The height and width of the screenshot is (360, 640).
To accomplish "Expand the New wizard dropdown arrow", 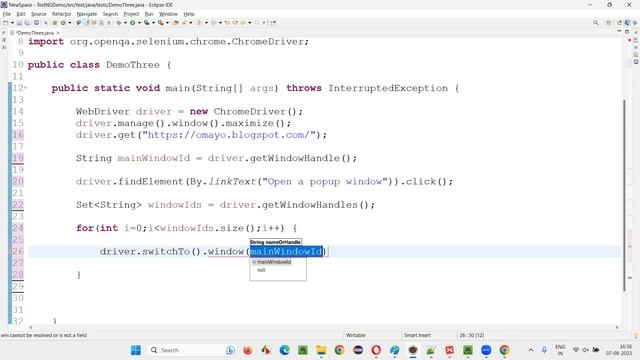I will click(12, 23).
